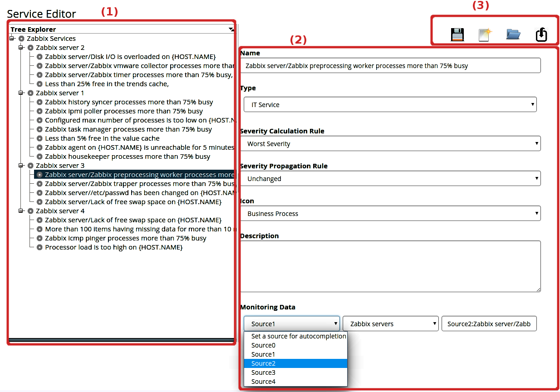Click the Name input field
This screenshot has width=560, height=392.
pos(390,65)
